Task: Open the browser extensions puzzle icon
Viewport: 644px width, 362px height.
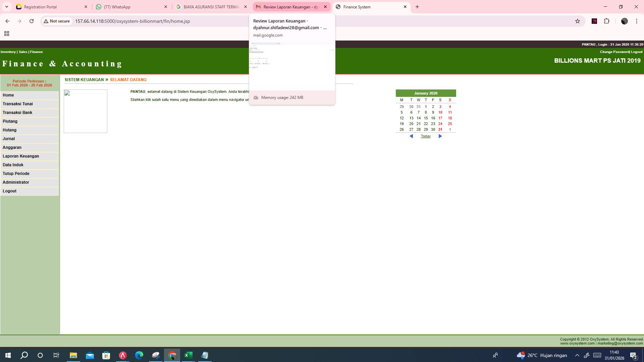Action: (x=607, y=21)
